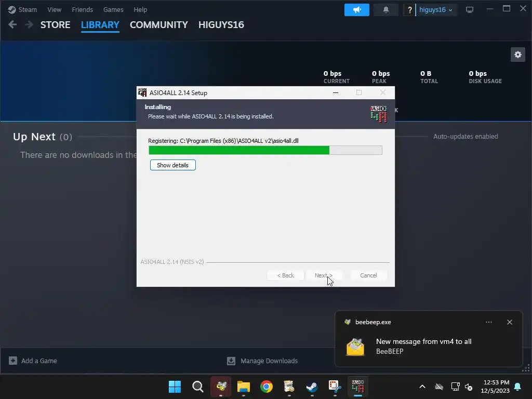Click the installer's Next button

[324, 275]
